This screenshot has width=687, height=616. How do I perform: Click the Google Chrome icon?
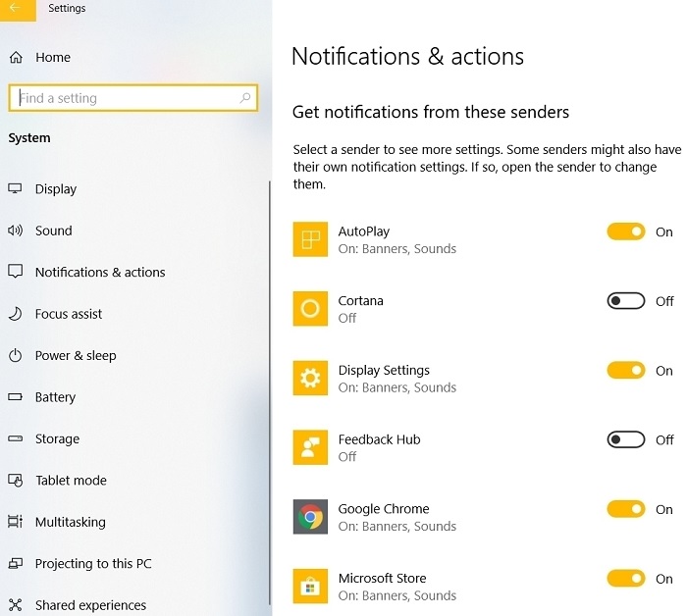[310, 517]
